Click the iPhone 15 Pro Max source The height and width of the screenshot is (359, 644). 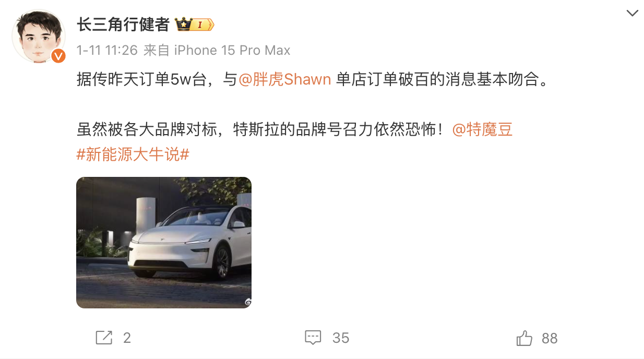232,50
